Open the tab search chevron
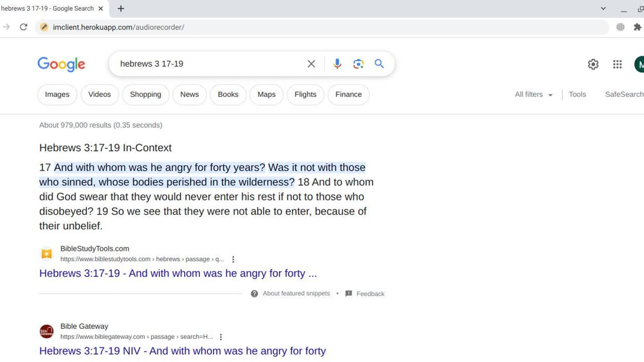 click(603, 9)
